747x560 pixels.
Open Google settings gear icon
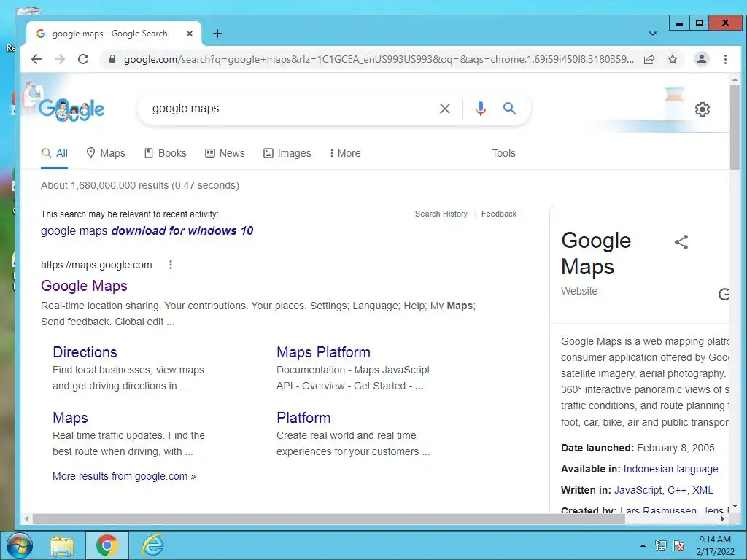point(703,109)
